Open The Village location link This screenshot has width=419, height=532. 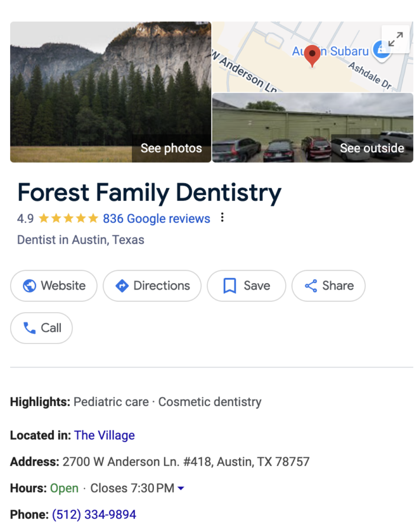click(104, 436)
